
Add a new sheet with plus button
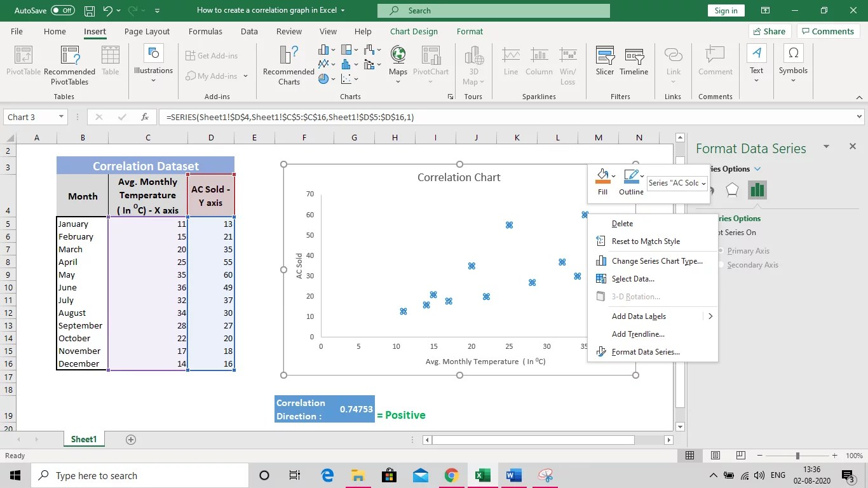point(131,439)
